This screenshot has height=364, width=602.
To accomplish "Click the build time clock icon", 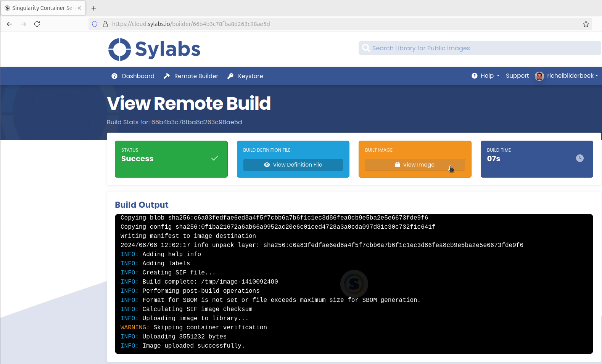I will (x=579, y=158).
